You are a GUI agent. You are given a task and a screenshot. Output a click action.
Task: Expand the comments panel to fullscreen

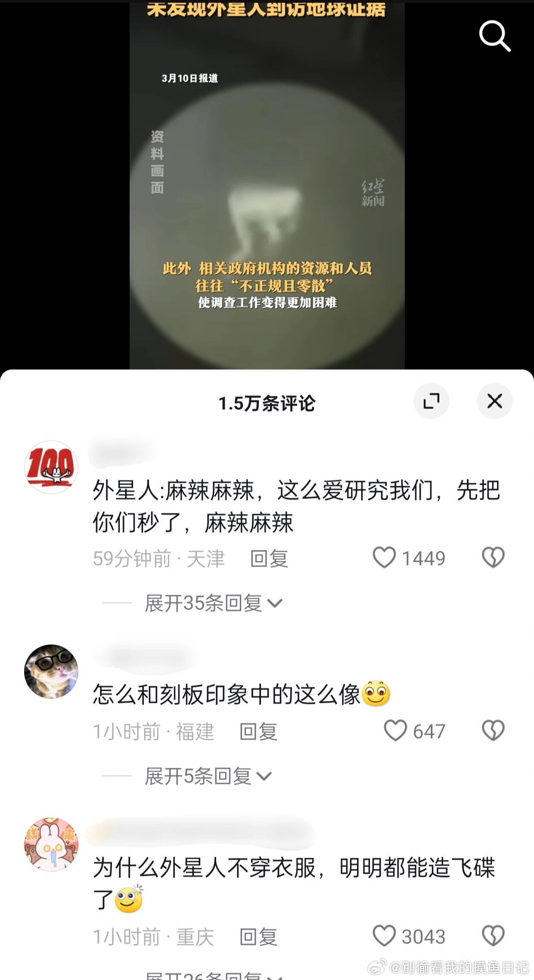point(432,401)
